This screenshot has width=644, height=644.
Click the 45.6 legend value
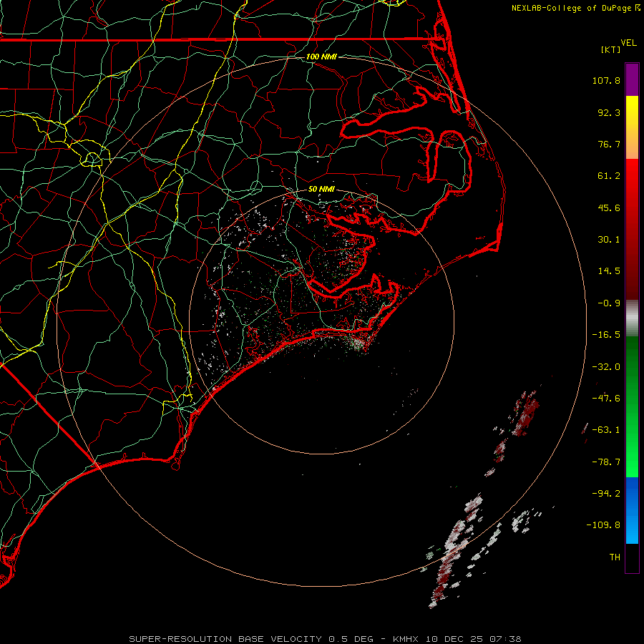[609, 208]
